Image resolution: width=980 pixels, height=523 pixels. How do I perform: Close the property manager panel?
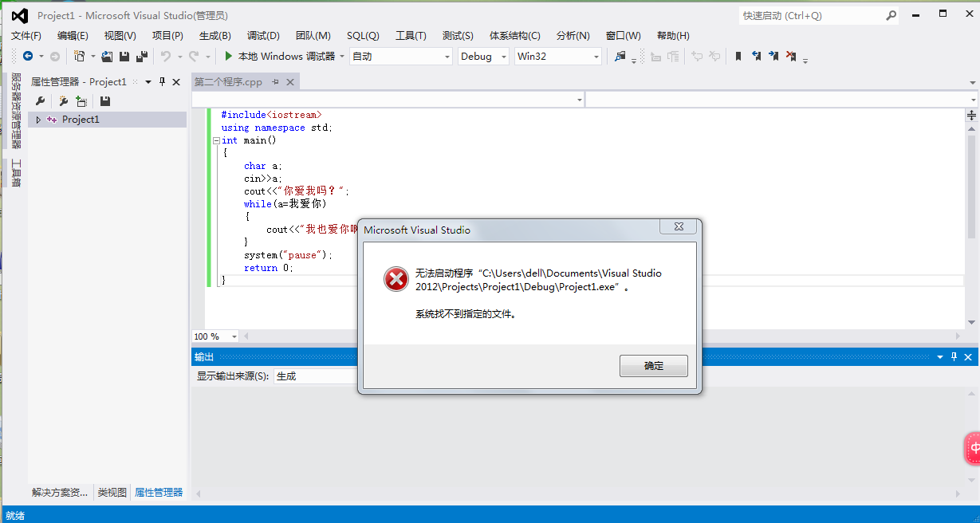[x=176, y=81]
